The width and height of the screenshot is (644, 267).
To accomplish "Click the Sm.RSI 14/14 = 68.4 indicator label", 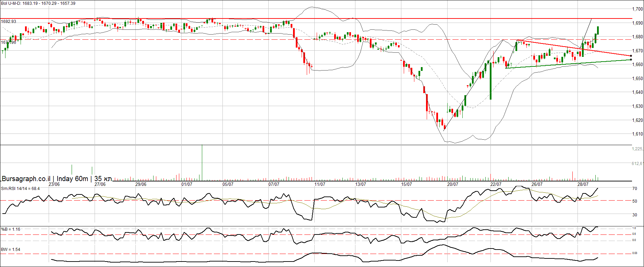I will [x=20, y=189].
